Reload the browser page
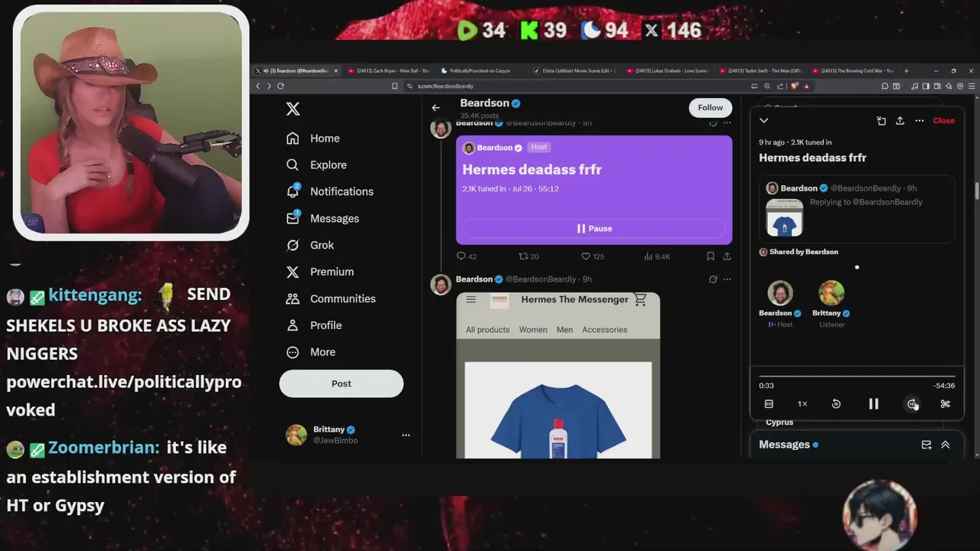Viewport: 980px width, 551px height. pyautogui.click(x=281, y=86)
